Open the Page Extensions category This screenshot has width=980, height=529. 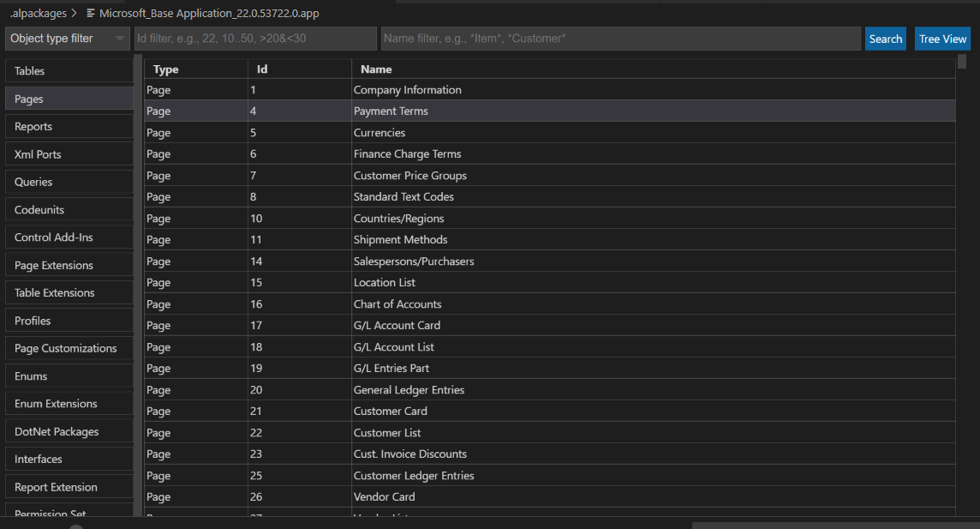(x=69, y=265)
